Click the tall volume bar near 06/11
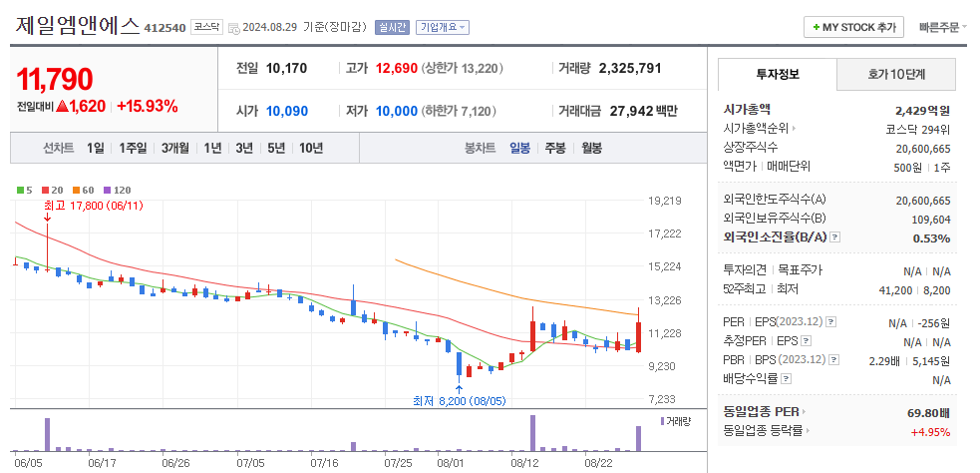Screen dimensions: 980x473 point(47,435)
